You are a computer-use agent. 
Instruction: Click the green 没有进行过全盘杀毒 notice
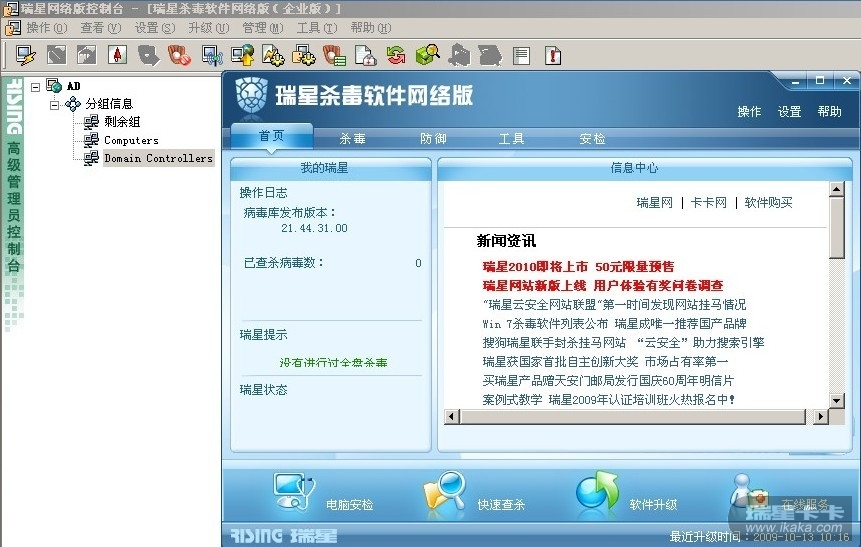point(333,362)
